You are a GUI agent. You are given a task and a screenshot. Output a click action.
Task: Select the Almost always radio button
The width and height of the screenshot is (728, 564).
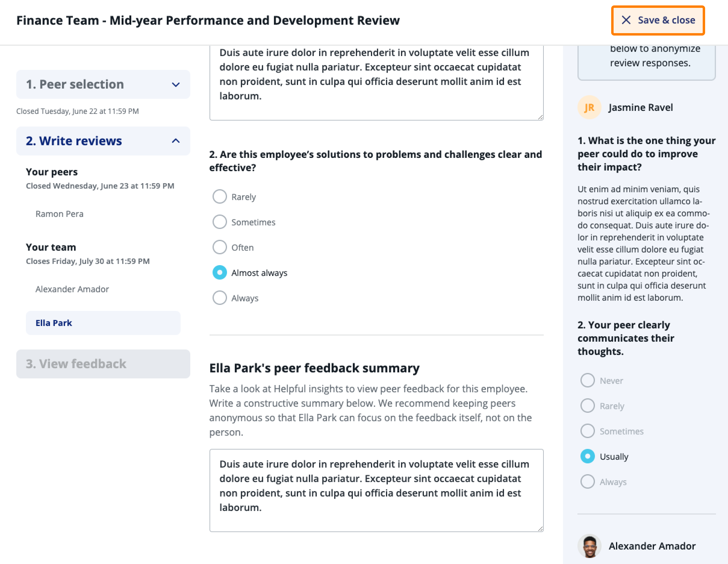(220, 272)
